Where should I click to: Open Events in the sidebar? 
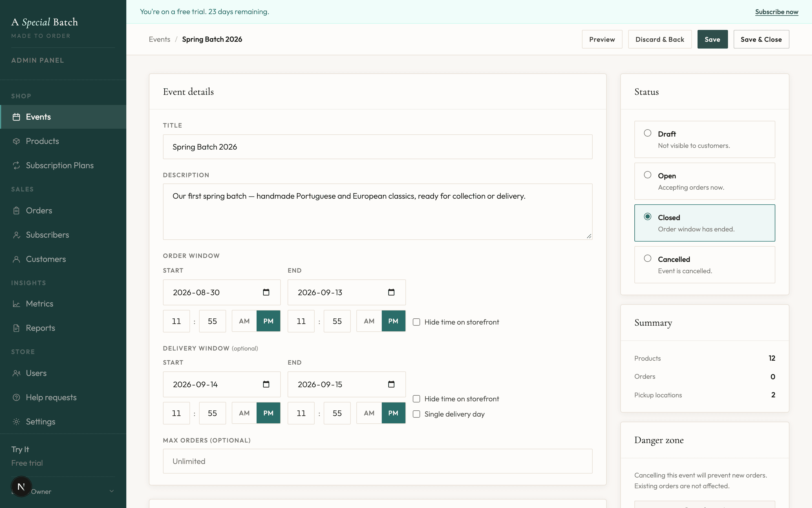[63, 117]
